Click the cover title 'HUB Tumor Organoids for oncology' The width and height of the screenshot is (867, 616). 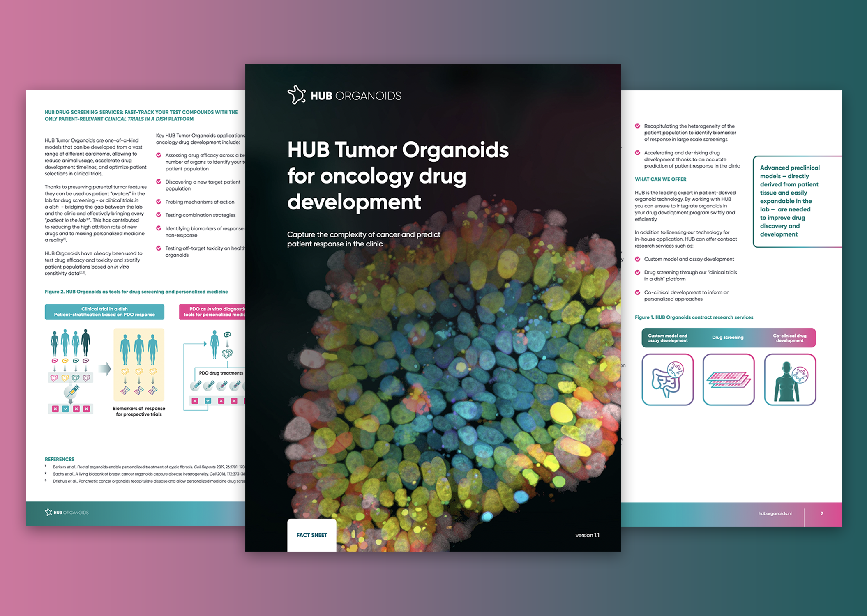pos(398,175)
